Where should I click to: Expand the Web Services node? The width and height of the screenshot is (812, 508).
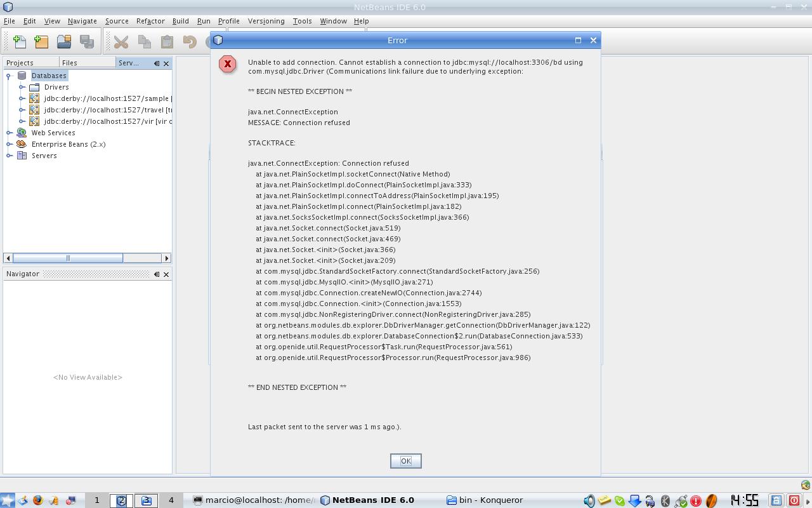pos(9,133)
